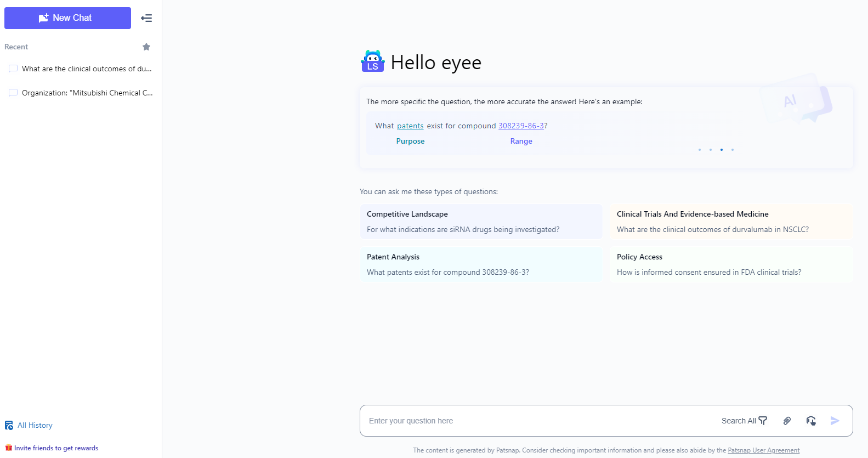Open the Search All filter dropdown
This screenshot has height=458, width=868.
point(744,421)
